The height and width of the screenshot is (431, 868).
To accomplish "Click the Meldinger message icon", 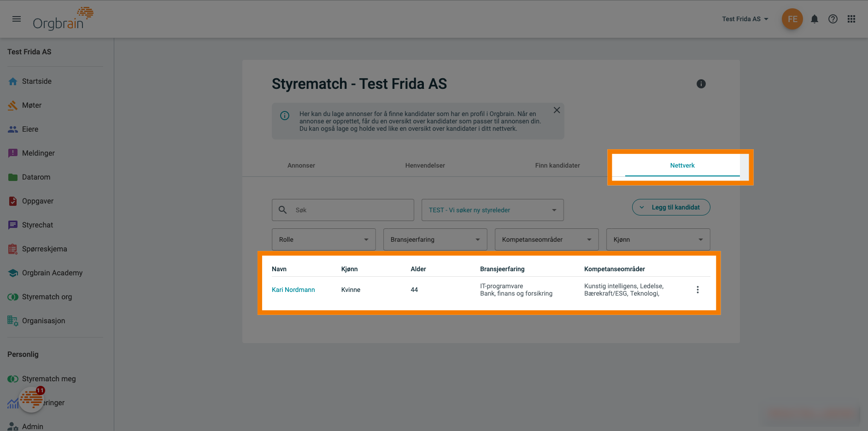I will pyautogui.click(x=13, y=153).
